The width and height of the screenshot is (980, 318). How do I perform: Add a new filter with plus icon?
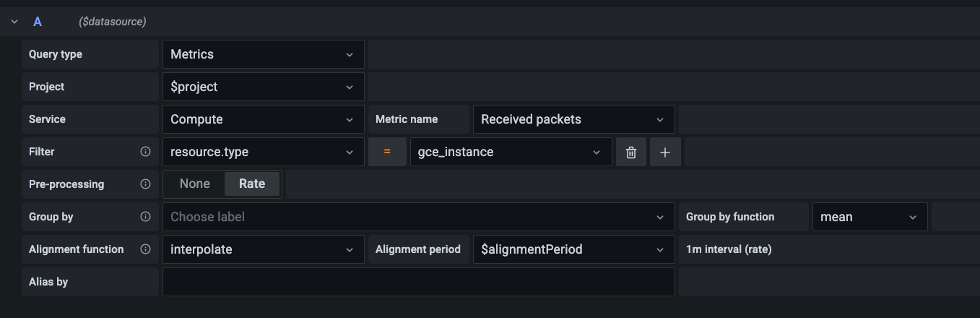[665, 152]
